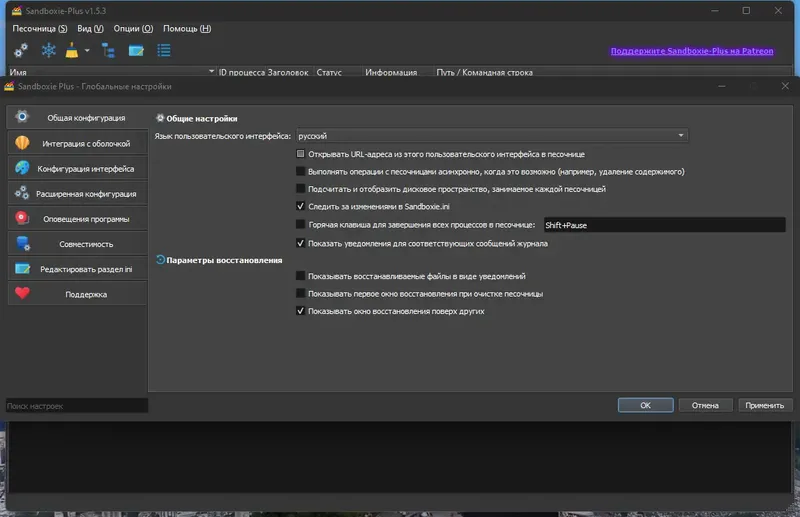800x517 pixels.
Task: Click the snowflake suspend icon in toolbar
Action: [48, 50]
